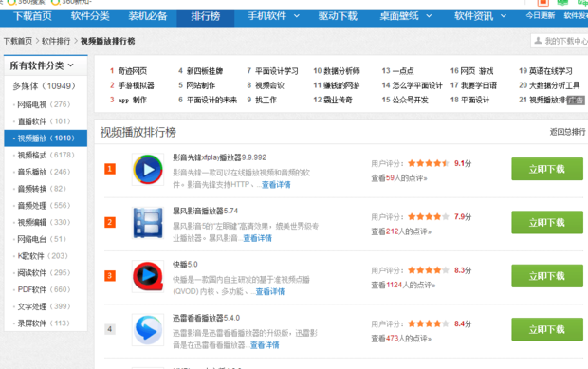Click 查看详情 for 快播
Image resolution: width=588 pixels, height=369 pixels.
[x=270, y=291]
